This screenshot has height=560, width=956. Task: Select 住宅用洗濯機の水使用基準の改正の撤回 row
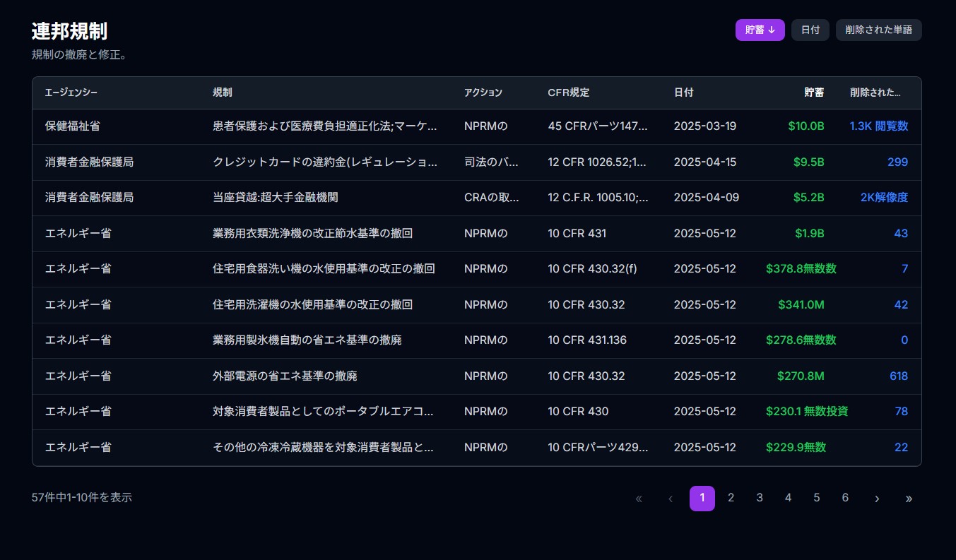click(x=477, y=304)
